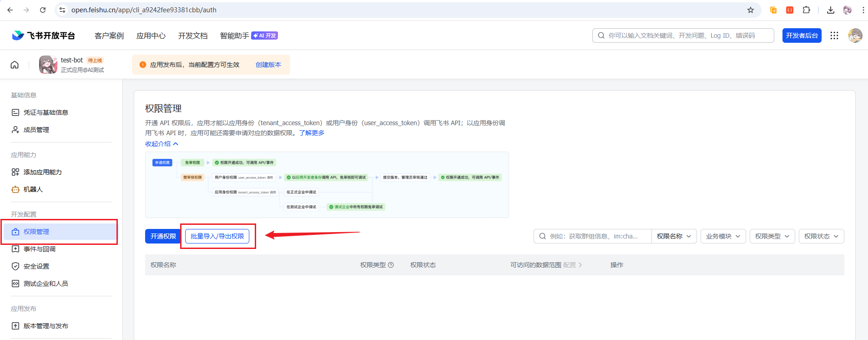The image size is (868, 340).
Task: Expand the 权限名称 search type dropdown
Action: 674,236
